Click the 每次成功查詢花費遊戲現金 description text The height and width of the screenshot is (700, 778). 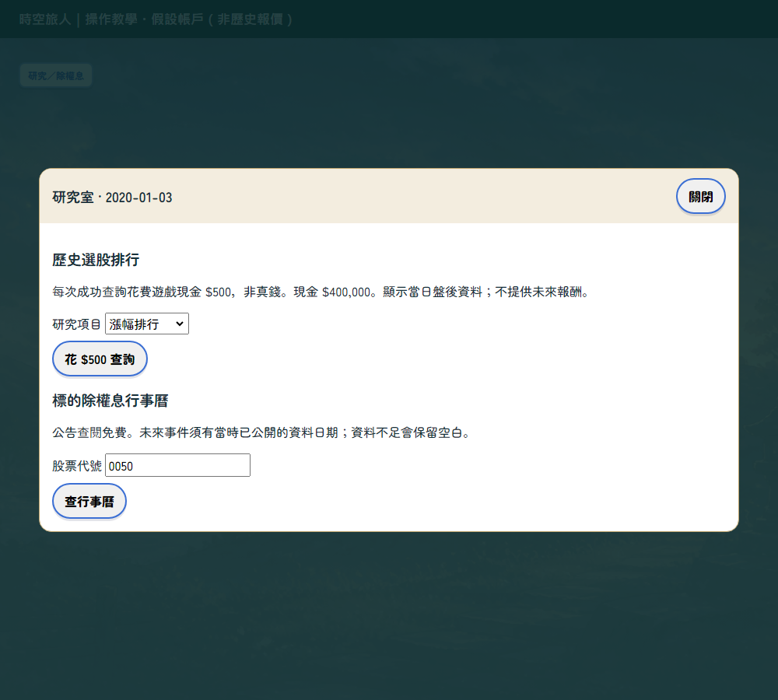tap(322, 292)
